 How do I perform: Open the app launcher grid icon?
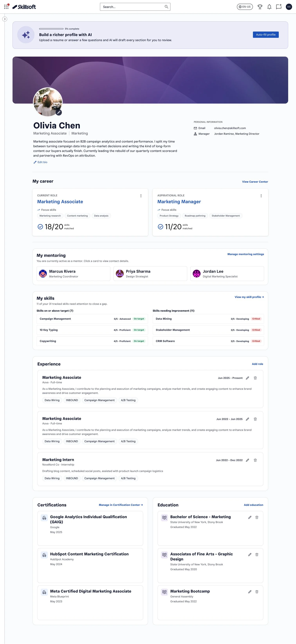click(x=6, y=6)
